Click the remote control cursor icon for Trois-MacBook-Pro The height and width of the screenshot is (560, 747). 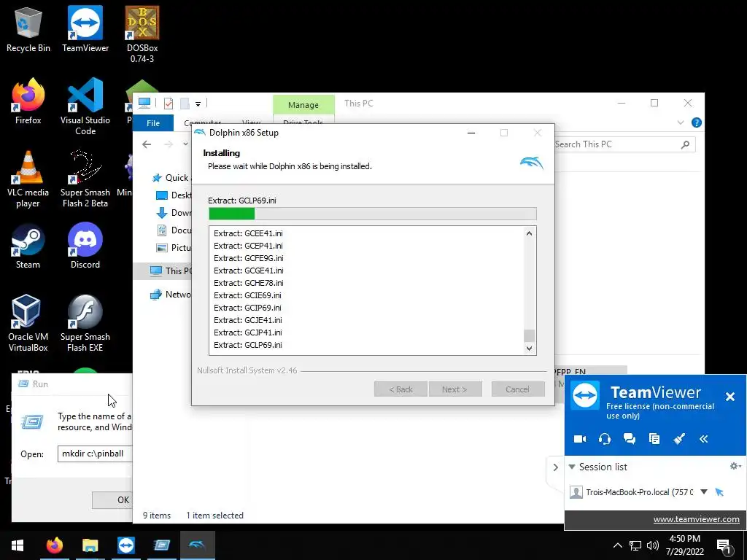719,492
